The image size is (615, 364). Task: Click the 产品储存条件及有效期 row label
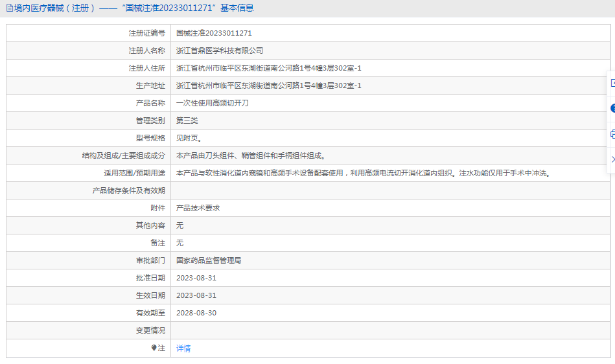(129, 190)
